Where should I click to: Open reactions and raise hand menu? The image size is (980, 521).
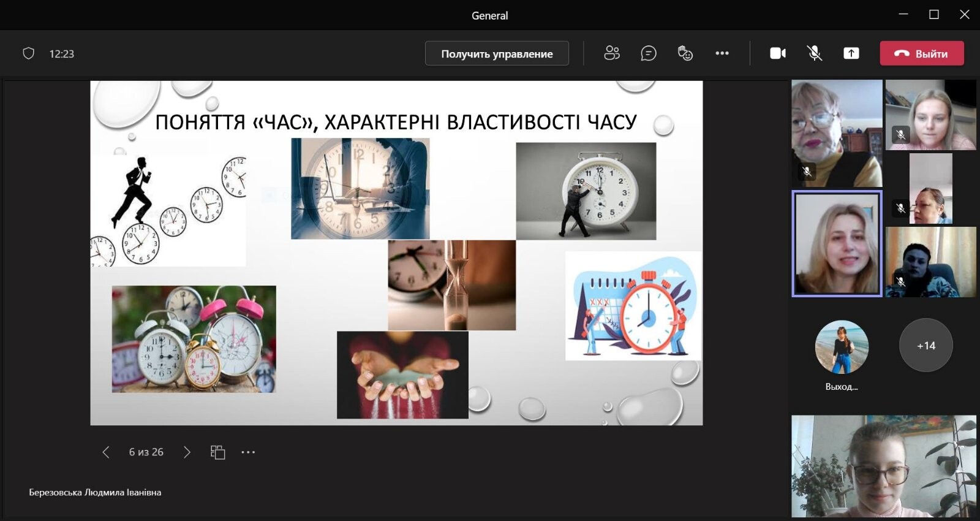[685, 53]
